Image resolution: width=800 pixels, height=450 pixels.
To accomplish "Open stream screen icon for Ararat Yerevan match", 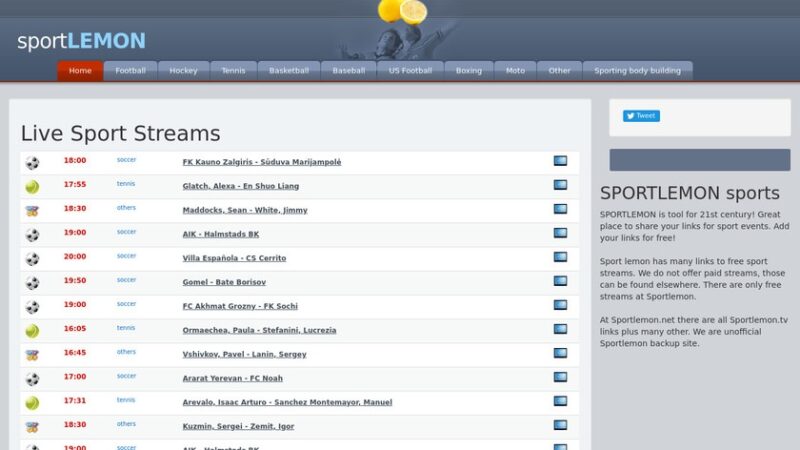I will [560, 377].
